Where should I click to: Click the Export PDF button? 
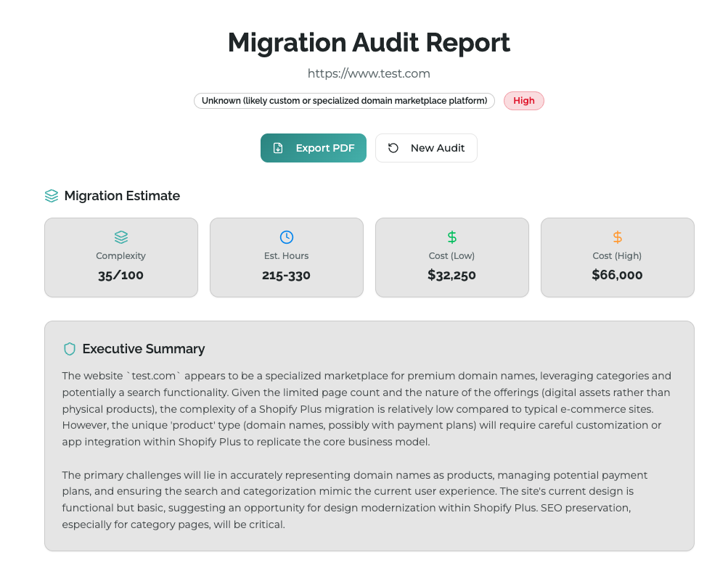click(x=314, y=148)
